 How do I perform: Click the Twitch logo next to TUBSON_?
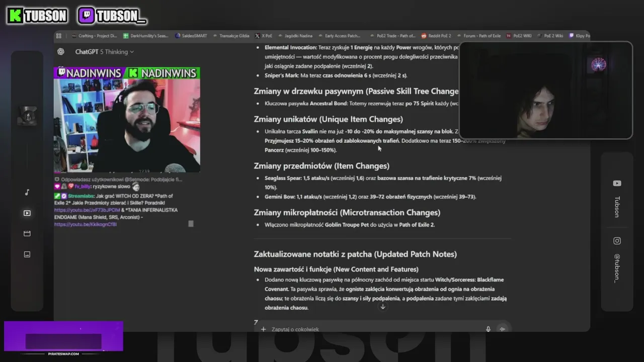86,16
